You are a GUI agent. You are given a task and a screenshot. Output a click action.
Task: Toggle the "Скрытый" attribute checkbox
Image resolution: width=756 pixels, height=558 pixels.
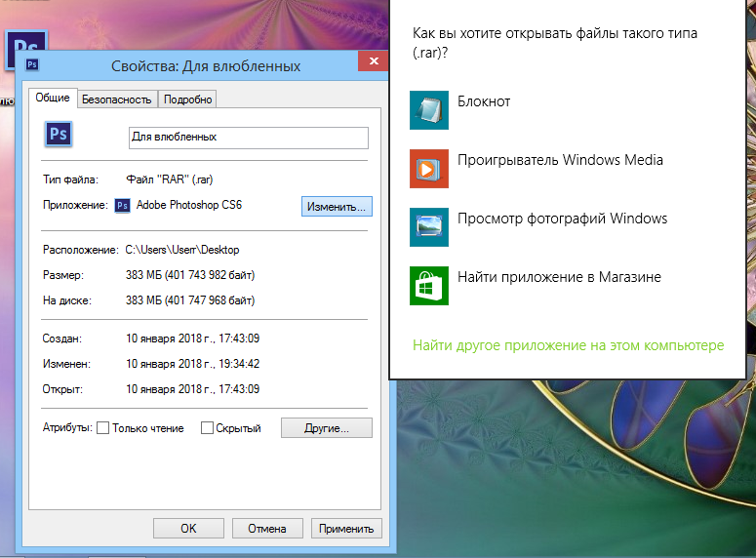click(207, 428)
